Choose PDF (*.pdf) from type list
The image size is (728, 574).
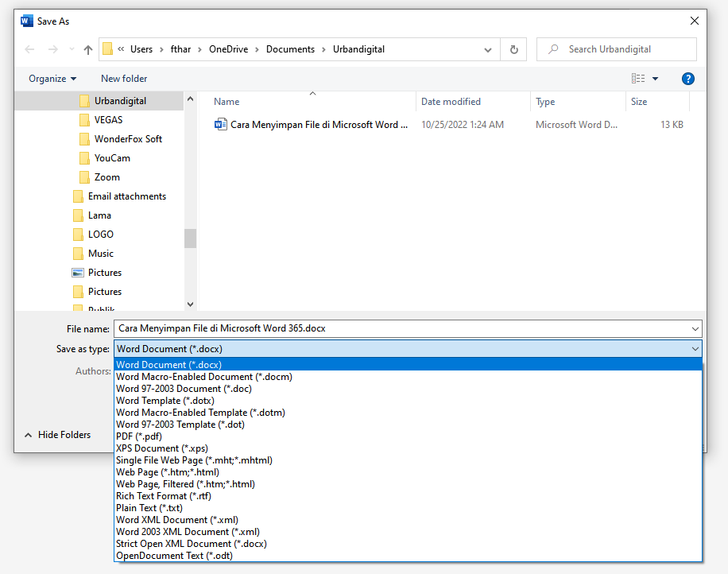pos(140,436)
